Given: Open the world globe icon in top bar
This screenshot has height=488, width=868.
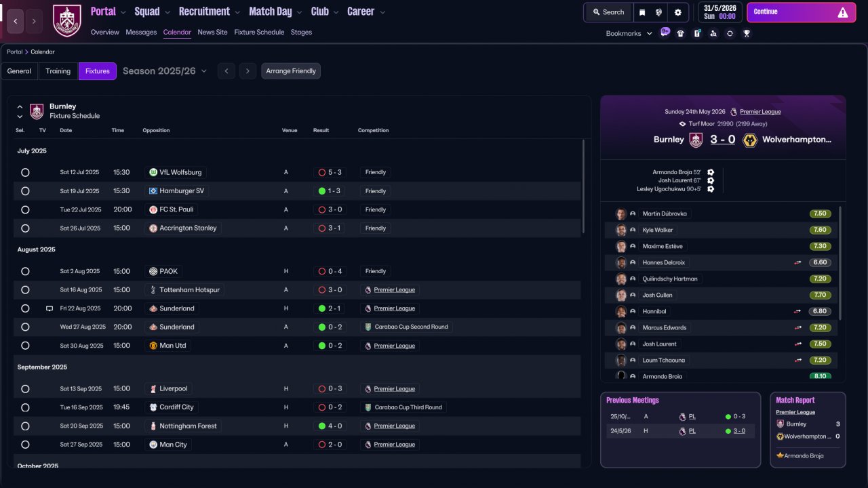Looking at the screenshot, I should pyautogui.click(x=659, y=12).
